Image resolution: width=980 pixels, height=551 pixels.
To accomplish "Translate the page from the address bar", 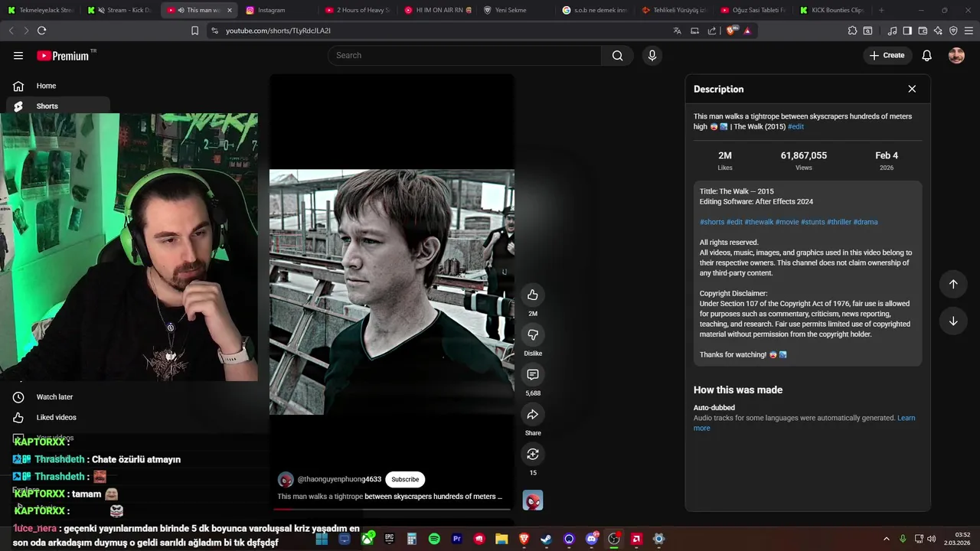I will coord(677,31).
